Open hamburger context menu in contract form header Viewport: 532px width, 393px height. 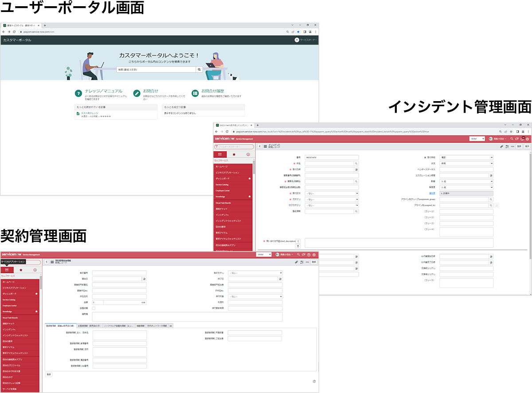coord(52,262)
